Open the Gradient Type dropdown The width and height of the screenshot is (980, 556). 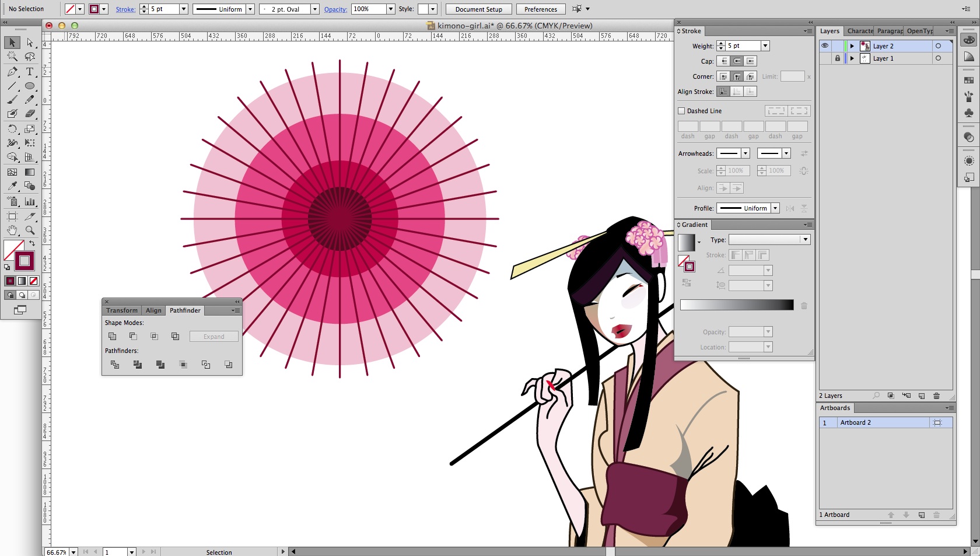pyautogui.click(x=805, y=240)
